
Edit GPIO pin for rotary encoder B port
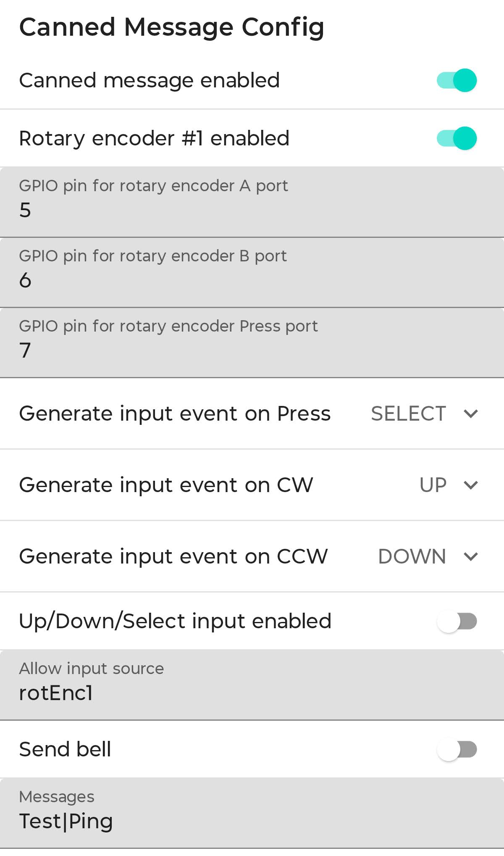pyautogui.click(x=252, y=273)
